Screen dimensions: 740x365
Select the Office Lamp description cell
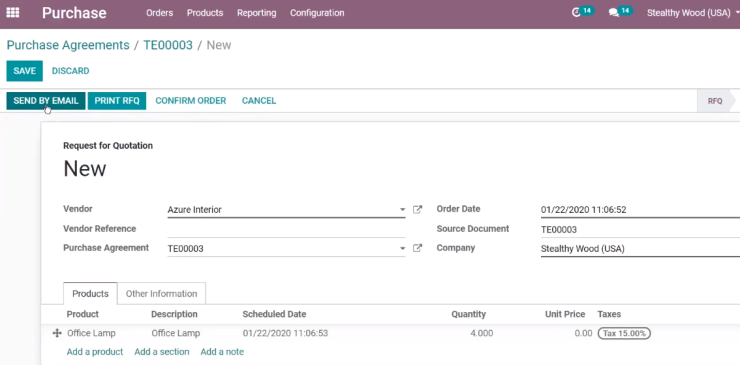pyautogui.click(x=176, y=333)
